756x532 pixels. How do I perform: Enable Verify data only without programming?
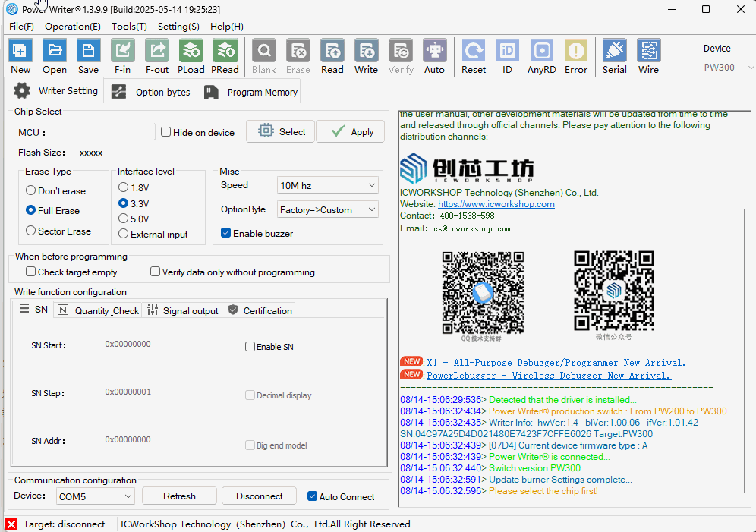[156, 272]
